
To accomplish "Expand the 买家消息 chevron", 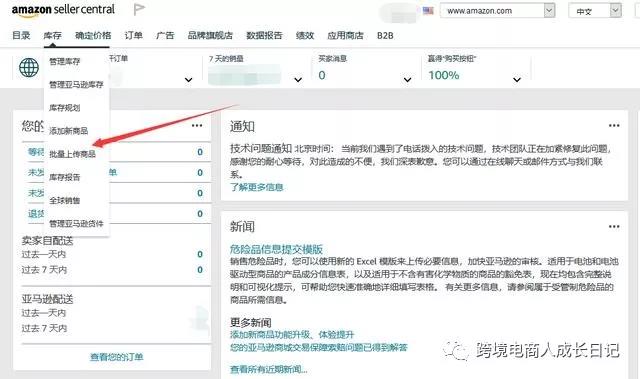I will [407, 80].
